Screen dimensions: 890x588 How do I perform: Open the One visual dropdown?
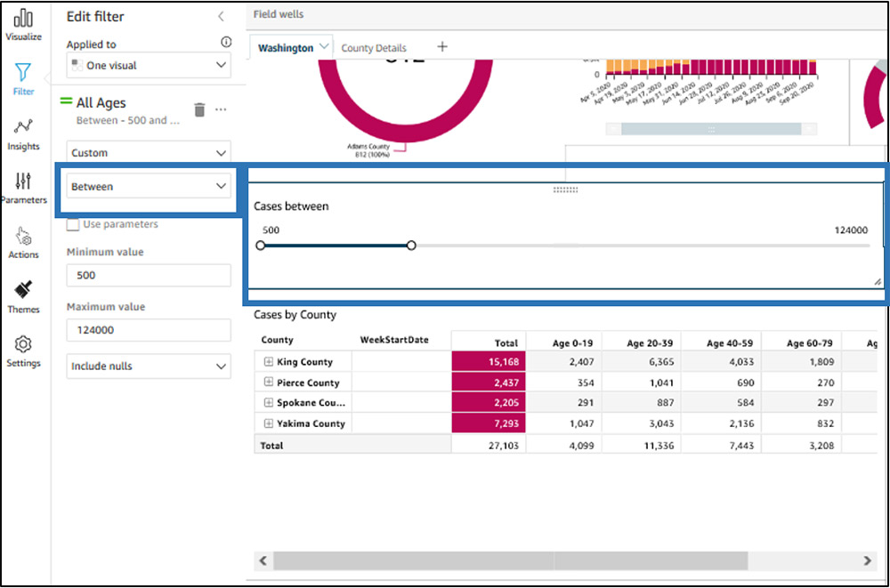point(149,65)
